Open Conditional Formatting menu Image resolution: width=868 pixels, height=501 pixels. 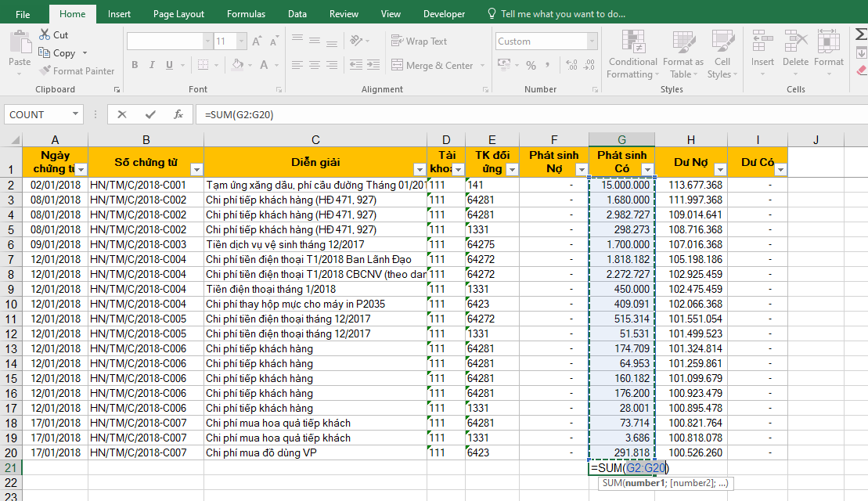(x=632, y=55)
